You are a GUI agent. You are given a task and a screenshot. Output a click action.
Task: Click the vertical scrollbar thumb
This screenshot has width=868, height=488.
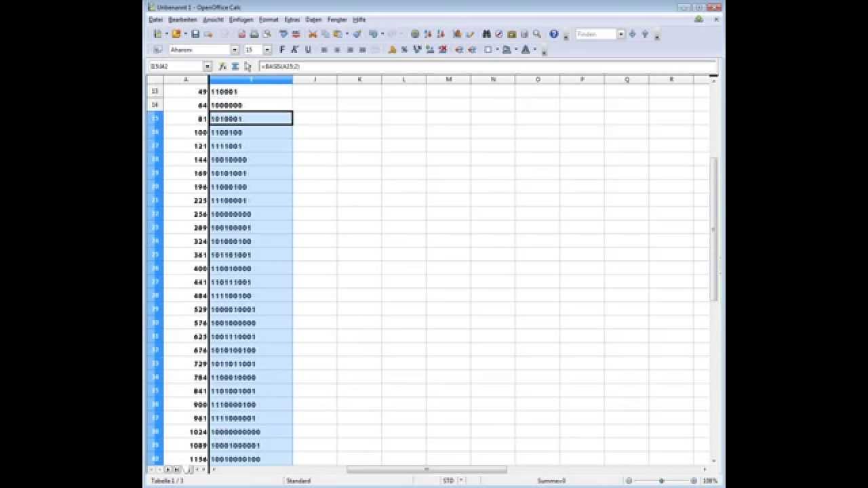[x=713, y=229]
